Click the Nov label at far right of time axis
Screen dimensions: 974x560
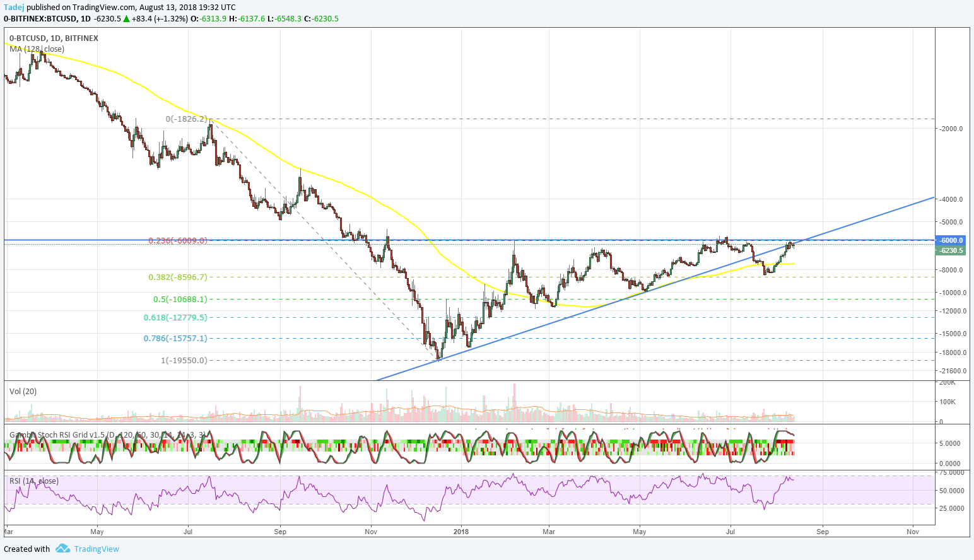(x=913, y=532)
